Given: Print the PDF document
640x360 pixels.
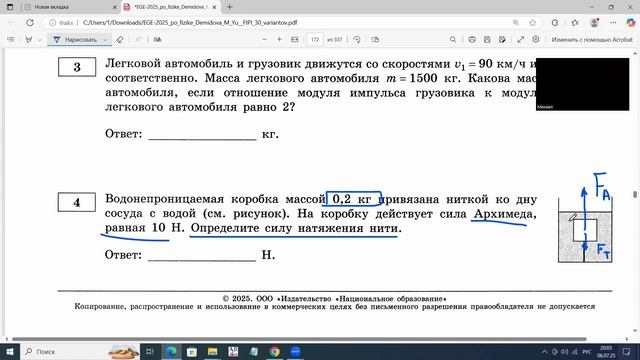Looking at the screenshot, I should [472, 40].
